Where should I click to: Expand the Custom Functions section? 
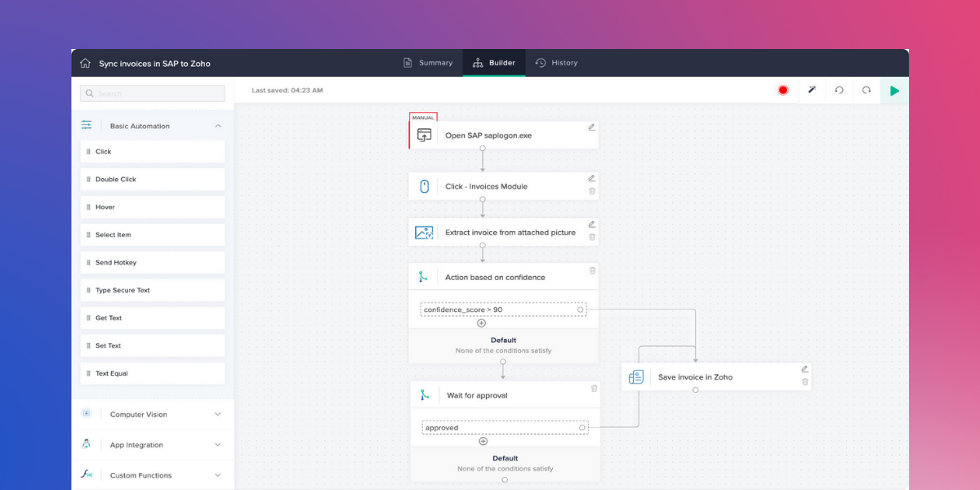(x=217, y=475)
